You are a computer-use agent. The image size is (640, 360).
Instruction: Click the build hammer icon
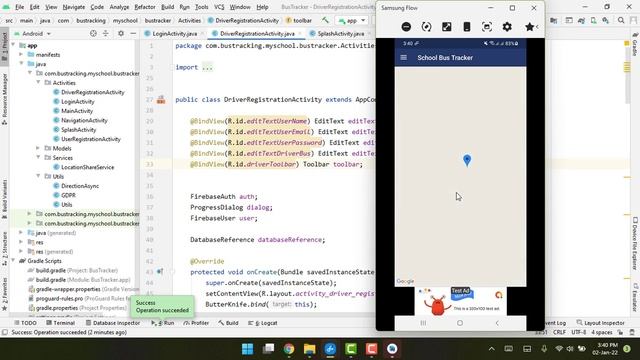point(325,20)
